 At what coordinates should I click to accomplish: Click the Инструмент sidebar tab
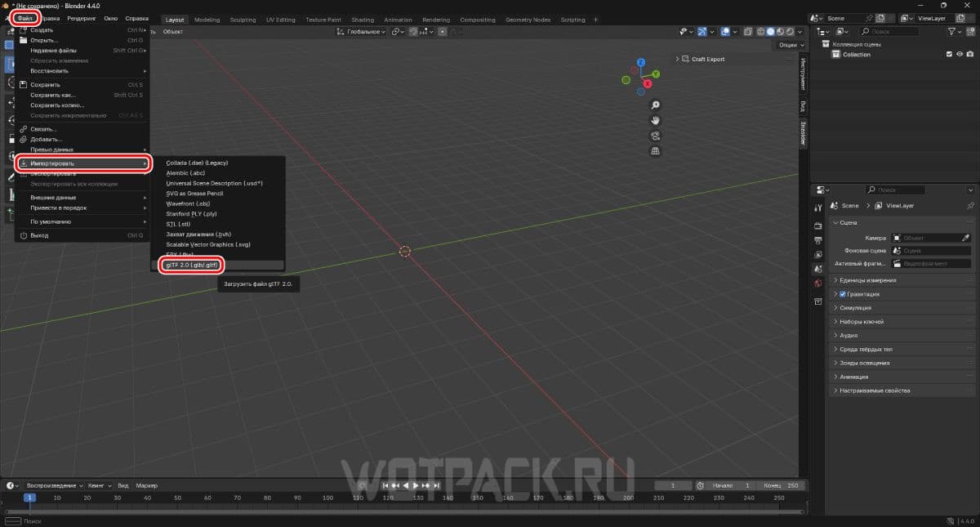pyautogui.click(x=803, y=74)
